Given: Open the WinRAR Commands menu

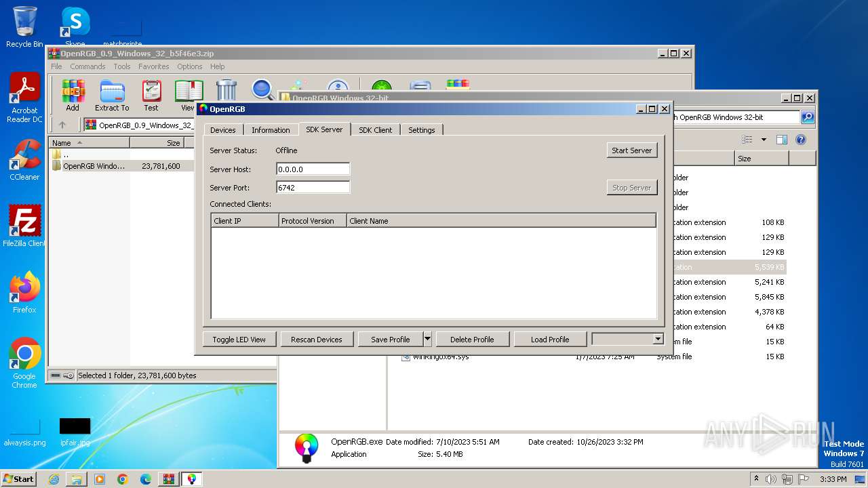Looking at the screenshot, I should click(87, 66).
